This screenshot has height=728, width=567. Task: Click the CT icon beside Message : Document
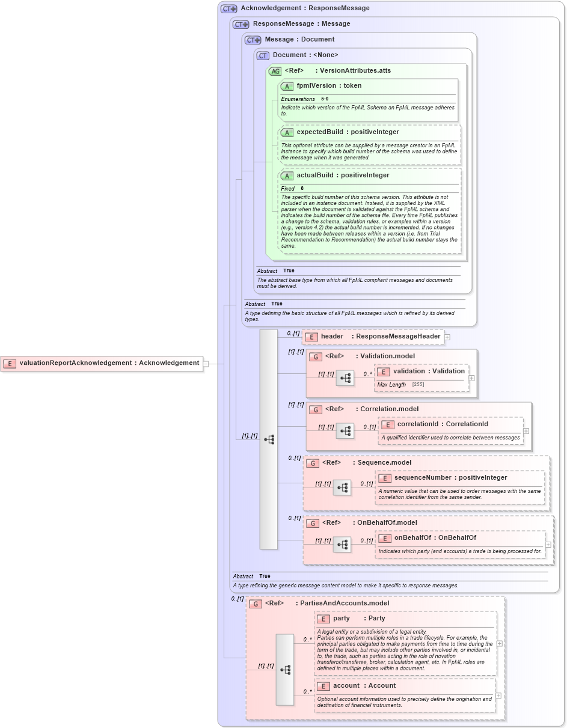[253, 40]
